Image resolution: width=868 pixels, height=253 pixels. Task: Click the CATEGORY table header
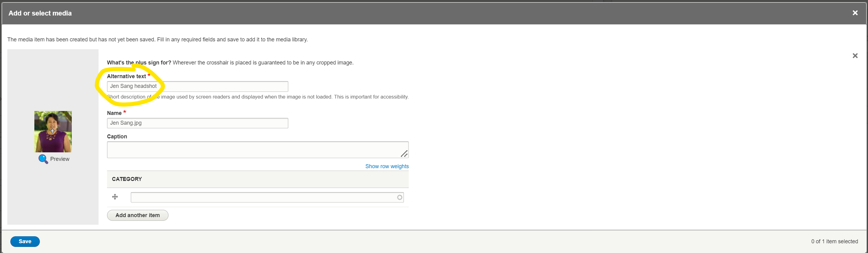coord(127,179)
